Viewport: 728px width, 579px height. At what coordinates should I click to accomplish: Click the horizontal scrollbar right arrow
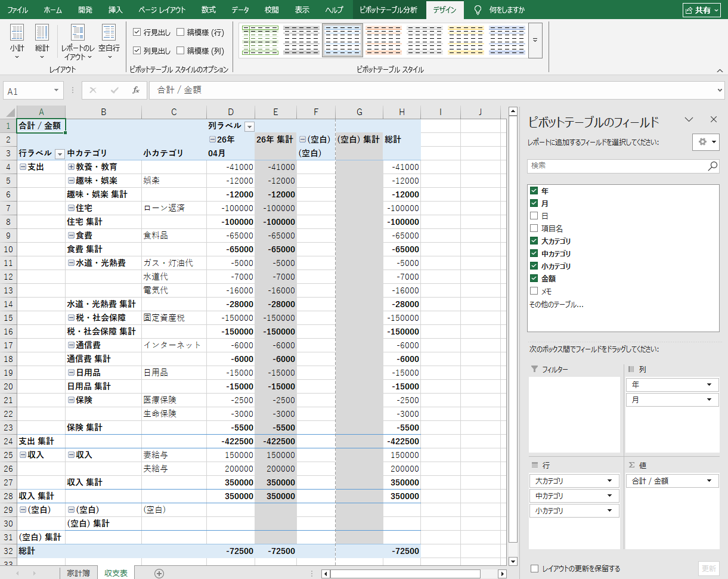pyautogui.click(x=503, y=574)
